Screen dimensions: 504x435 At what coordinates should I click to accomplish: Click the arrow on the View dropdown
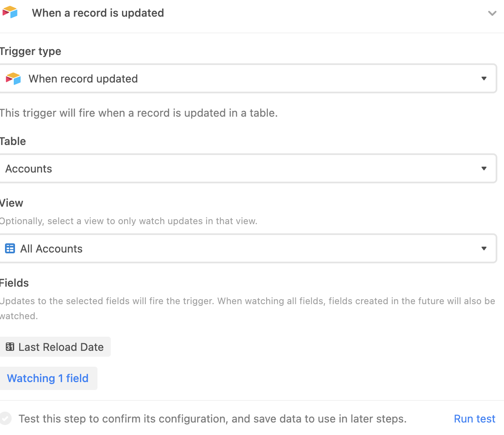[x=484, y=249]
